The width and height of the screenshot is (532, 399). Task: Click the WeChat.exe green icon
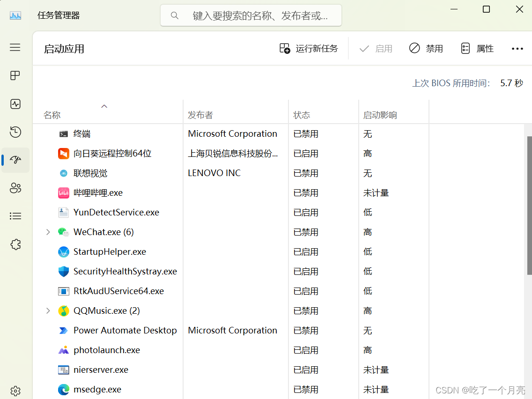click(63, 232)
